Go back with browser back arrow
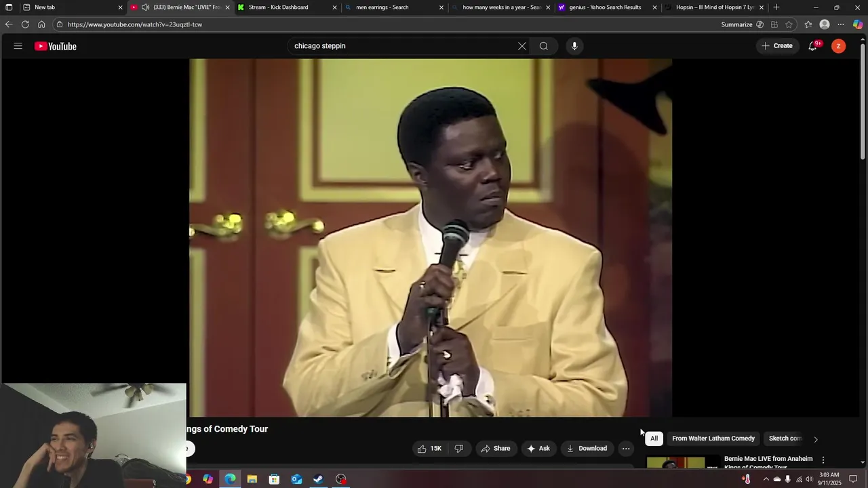The width and height of the screenshot is (868, 488). pyautogui.click(x=9, y=24)
